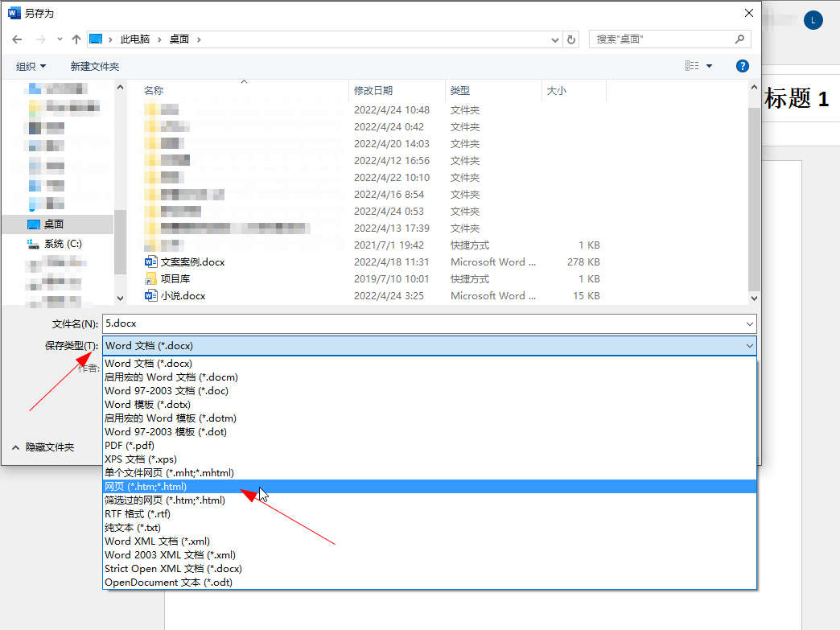Click the PC icon in address bar
This screenshot has height=630, width=840.
coord(96,39)
